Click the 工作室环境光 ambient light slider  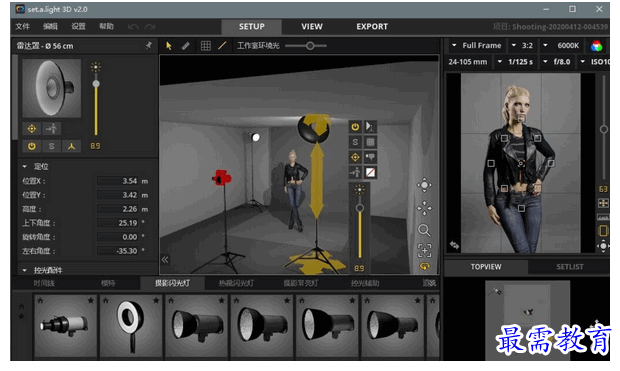pyautogui.click(x=306, y=46)
